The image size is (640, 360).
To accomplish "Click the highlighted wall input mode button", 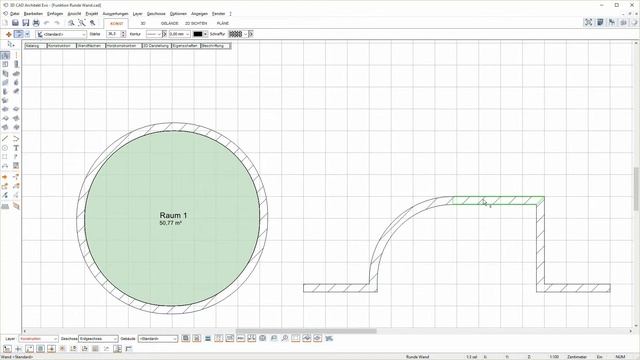I will click(18, 34).
